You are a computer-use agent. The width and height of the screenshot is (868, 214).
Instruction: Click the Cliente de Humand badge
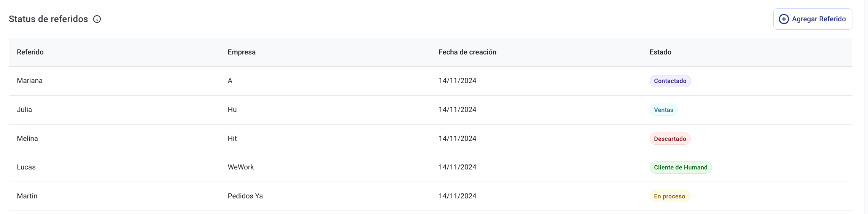(x=680, y=168)
